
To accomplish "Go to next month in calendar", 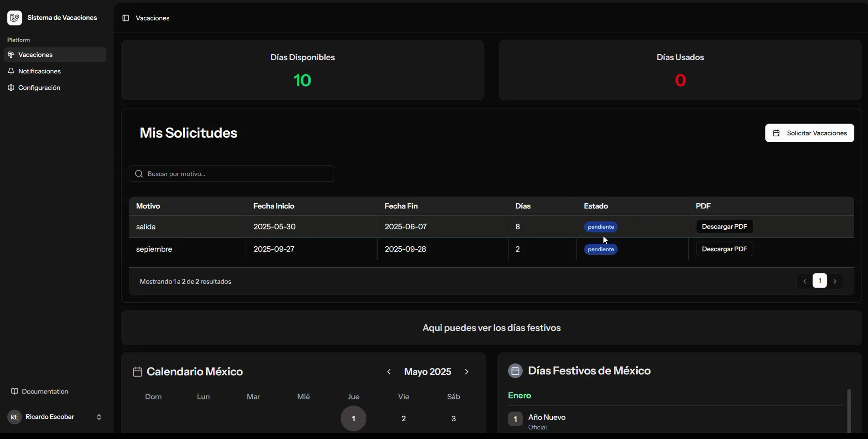I will tap(467, 372).
